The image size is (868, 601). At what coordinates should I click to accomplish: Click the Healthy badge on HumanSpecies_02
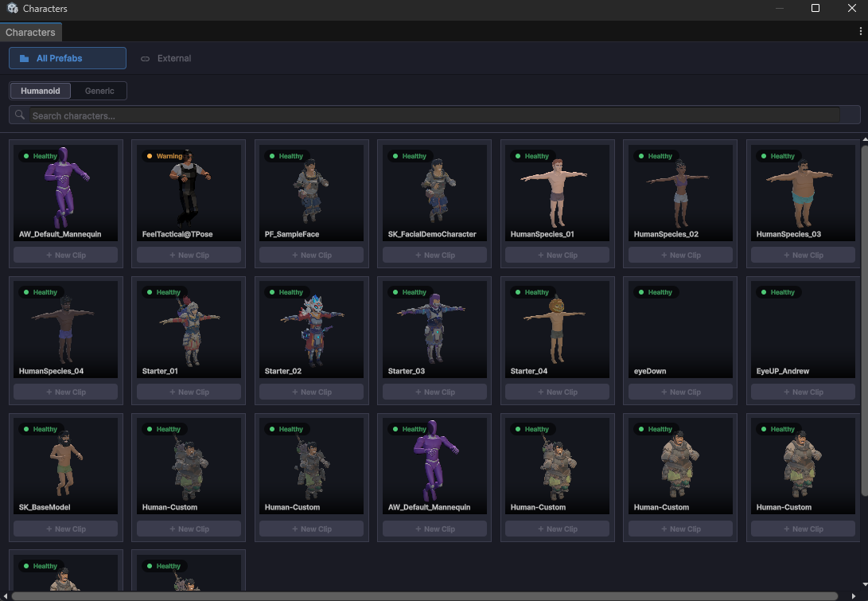(656, 156)
